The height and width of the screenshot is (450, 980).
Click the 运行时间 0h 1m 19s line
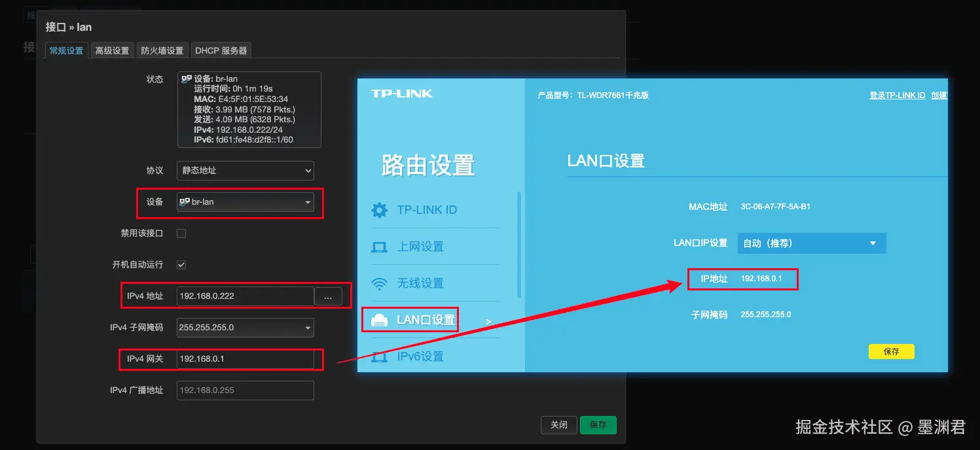(x=233, y=89)
